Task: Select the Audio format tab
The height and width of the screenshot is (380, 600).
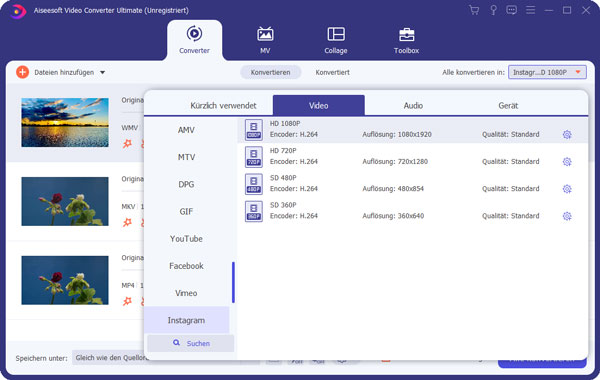Action: click(x=413, y=106)
